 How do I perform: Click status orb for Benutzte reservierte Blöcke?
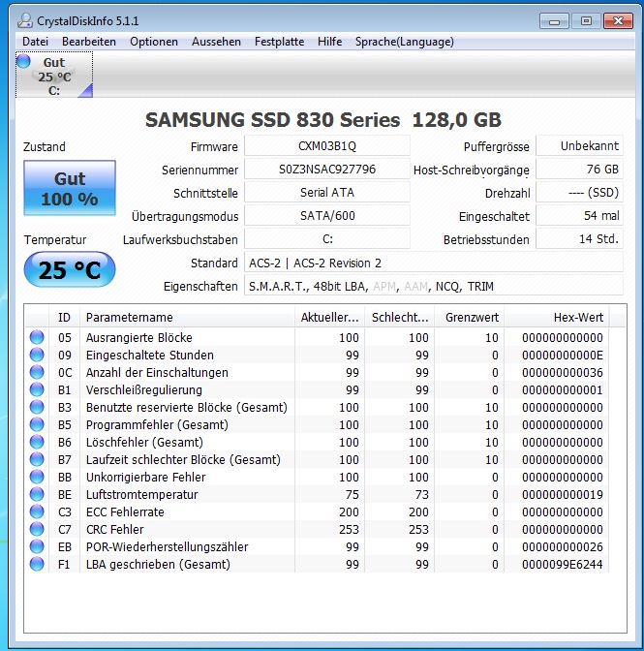tap(37, 407)
